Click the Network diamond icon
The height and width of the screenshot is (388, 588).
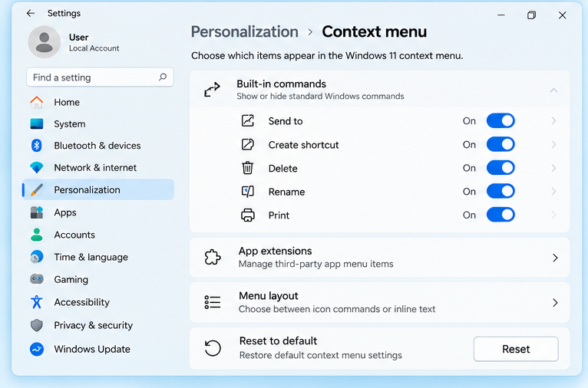(x=37, y=167)
